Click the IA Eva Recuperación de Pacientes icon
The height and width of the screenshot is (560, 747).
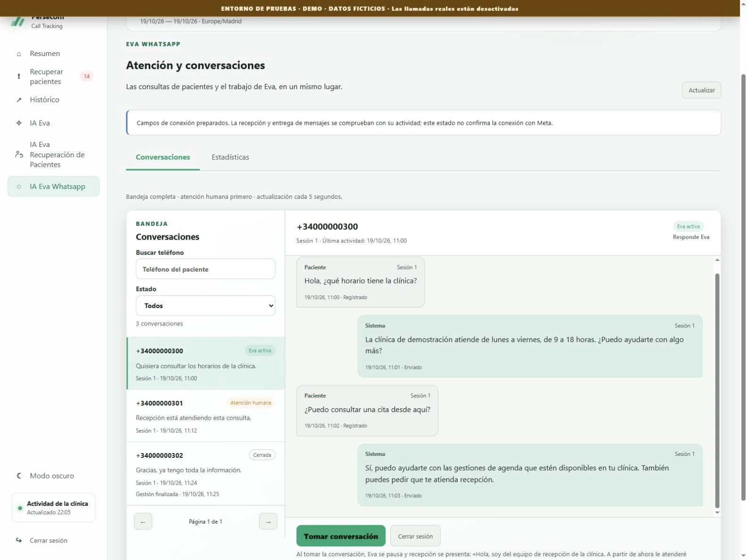pos(19,154)
